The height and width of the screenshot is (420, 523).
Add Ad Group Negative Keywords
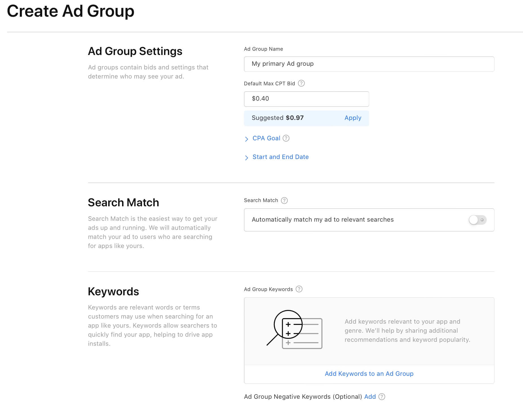[370, 397]
